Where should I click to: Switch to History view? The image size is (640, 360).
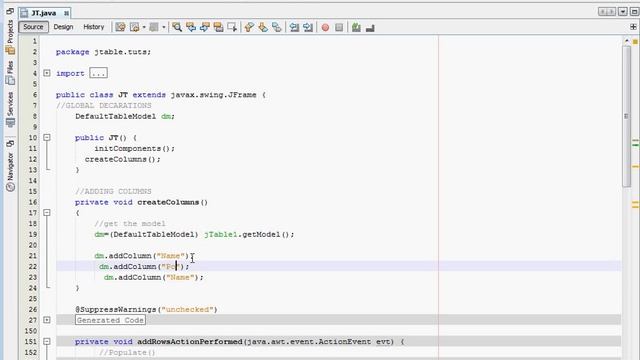pos(93,27)
